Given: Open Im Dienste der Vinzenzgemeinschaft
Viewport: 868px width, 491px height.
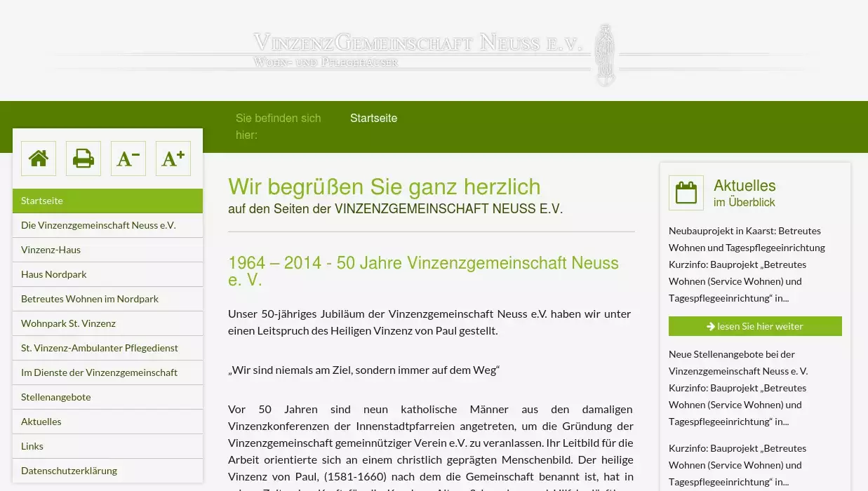Looking at the screenshot, I should pyautogui.click(x=107, y=372).
